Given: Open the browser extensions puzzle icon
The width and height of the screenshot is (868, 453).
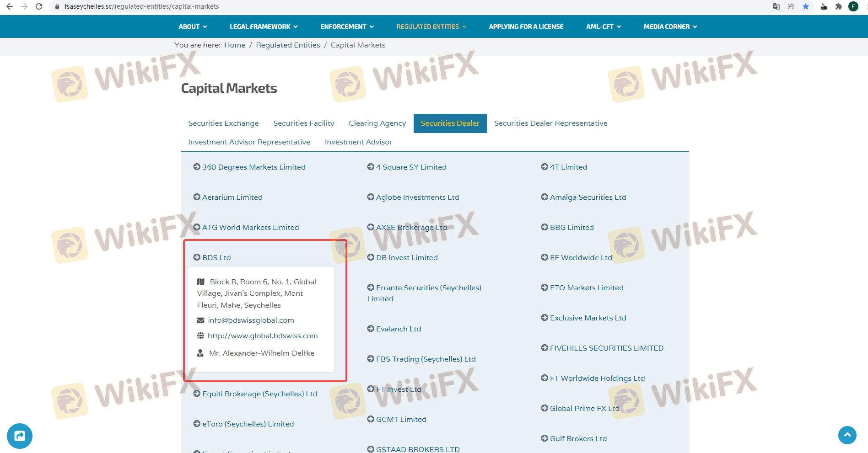Looking at the screenshot, I should [x=838, y=6].
